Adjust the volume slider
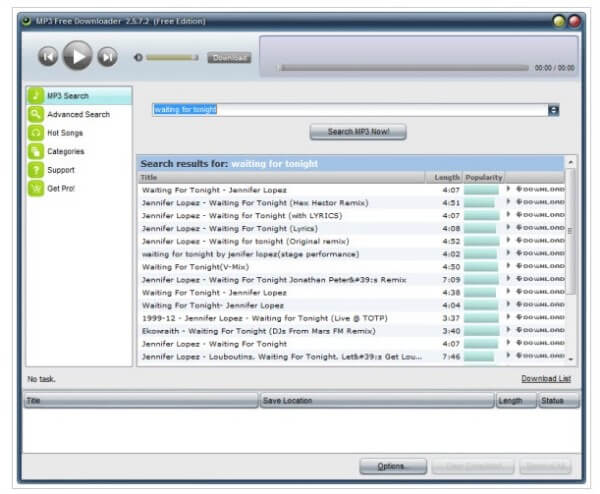This screenshot has width=600, height=494. click(172, 57)
